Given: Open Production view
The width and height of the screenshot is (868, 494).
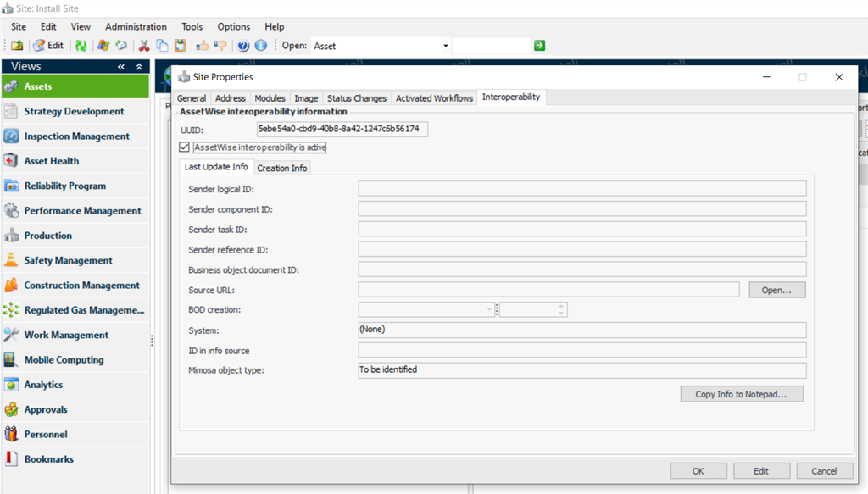Looking at the screenshot, I should click(x=75, y=236).
